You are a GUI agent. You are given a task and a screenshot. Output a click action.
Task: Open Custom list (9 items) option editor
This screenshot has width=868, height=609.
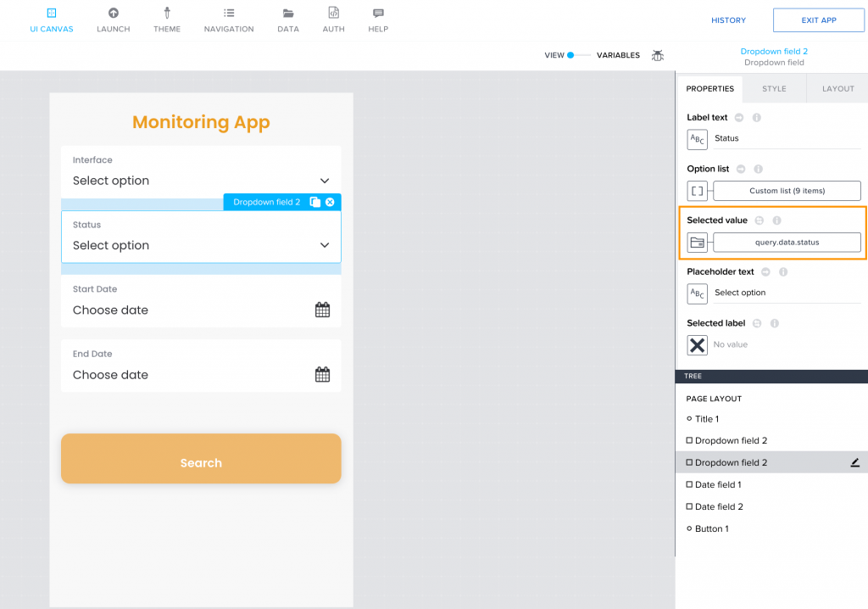787,191
